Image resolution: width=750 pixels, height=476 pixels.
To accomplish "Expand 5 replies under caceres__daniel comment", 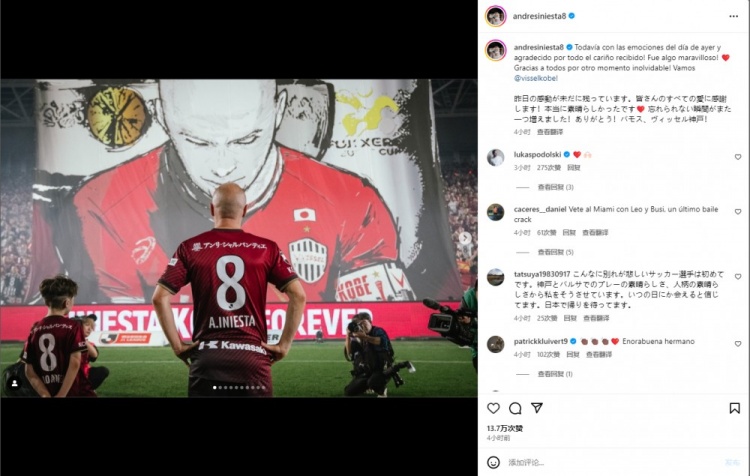I will tap(555, 252).
